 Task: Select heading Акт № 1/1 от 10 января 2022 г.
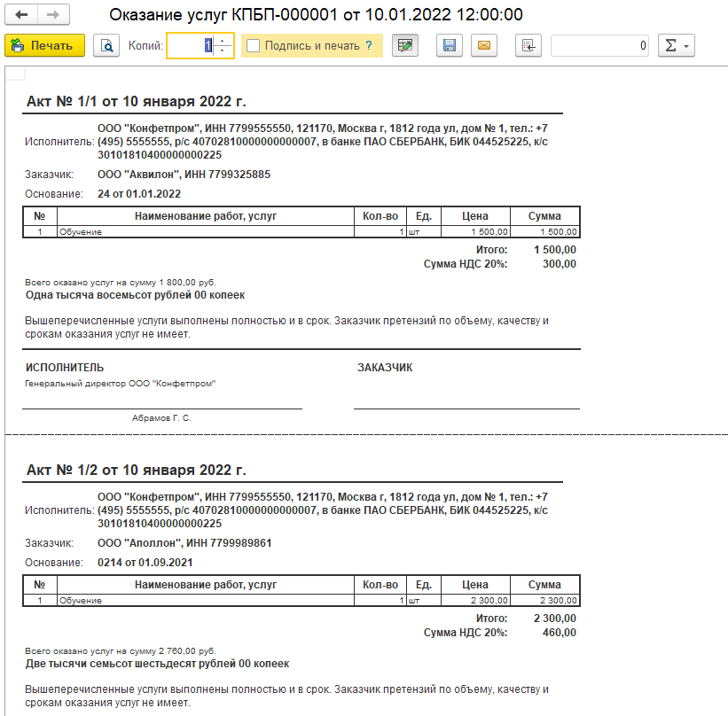(x=136, y=101)
